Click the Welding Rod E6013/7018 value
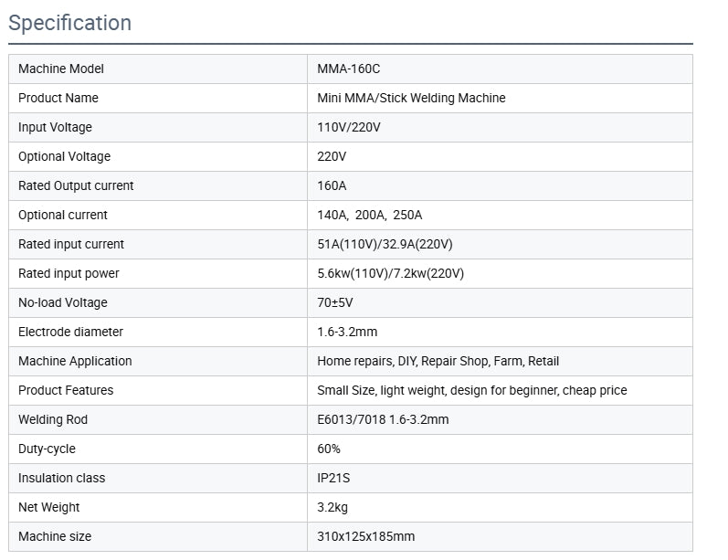Screen dimensions: 728x560 383,419
